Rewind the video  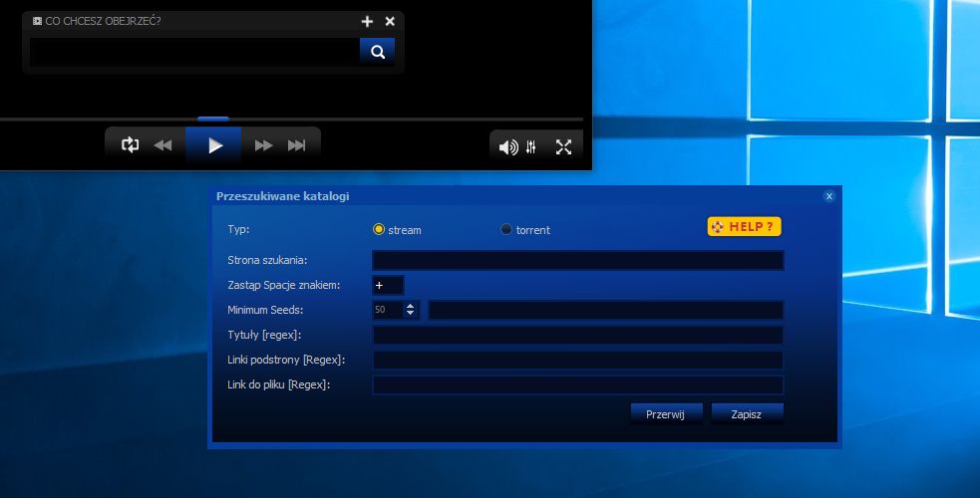pos(163,145)
